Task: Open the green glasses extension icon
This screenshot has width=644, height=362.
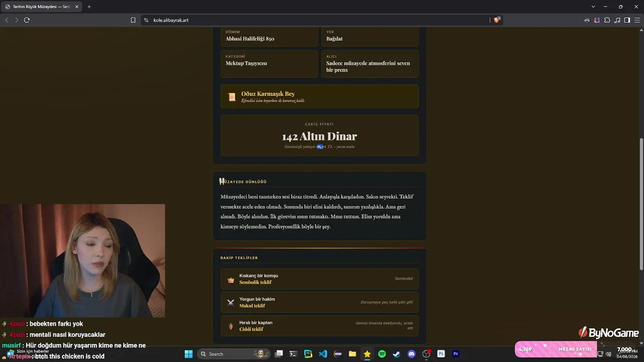Action: click(x=587, y=20)
